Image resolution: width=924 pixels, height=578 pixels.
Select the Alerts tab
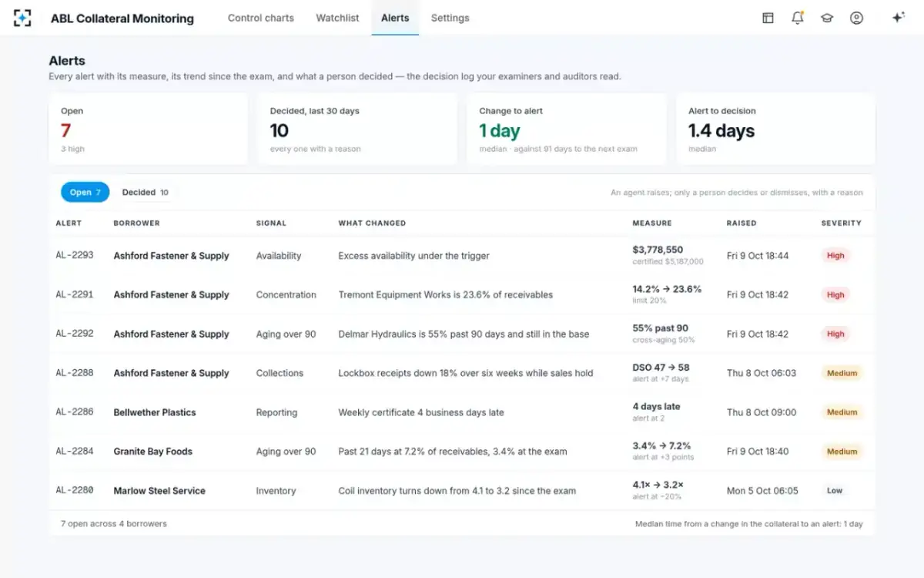click(395, 18)
